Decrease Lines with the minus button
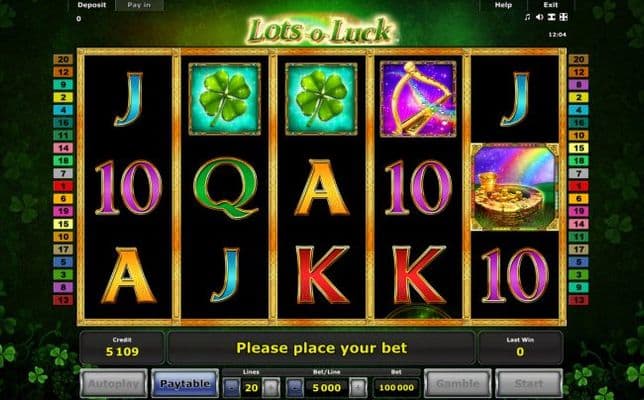Image resolution: width=644 pixels, height=400 pixels. [x=232, y=387]
